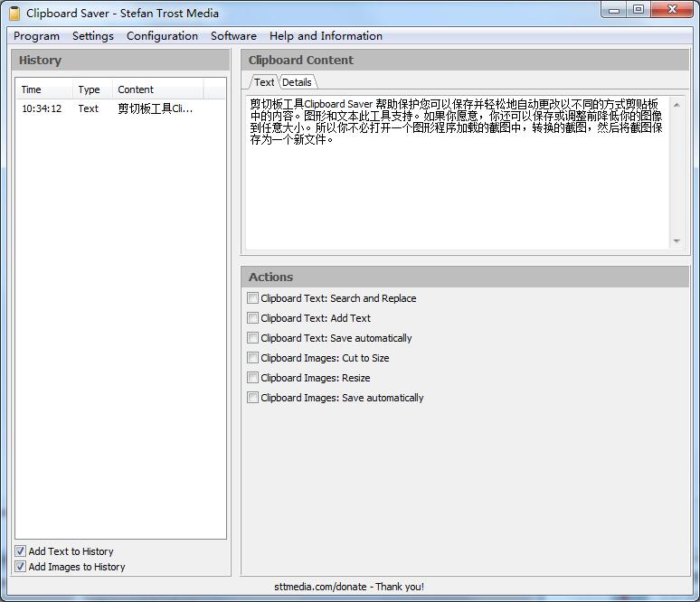The image size is (700, 602).
Task: Click the sttmedia.com/donate status text
Action: (349, 587)
